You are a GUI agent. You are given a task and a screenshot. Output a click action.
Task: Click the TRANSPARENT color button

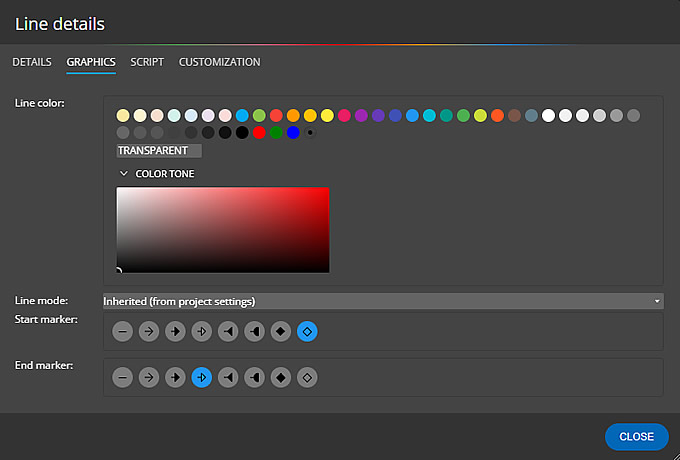tap(159, 151)
